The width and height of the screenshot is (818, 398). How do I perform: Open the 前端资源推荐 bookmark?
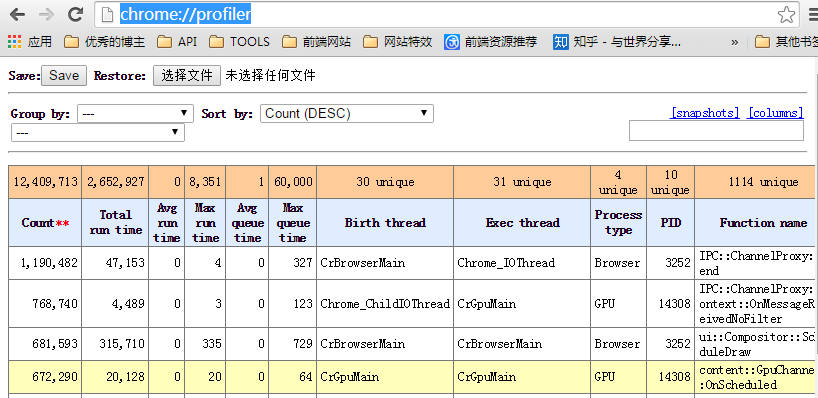click(x=491, y=42)
